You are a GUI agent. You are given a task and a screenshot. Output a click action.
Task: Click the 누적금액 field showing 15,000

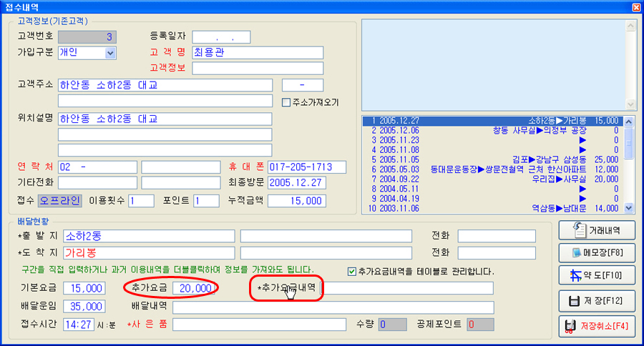(x=296, y=201)
